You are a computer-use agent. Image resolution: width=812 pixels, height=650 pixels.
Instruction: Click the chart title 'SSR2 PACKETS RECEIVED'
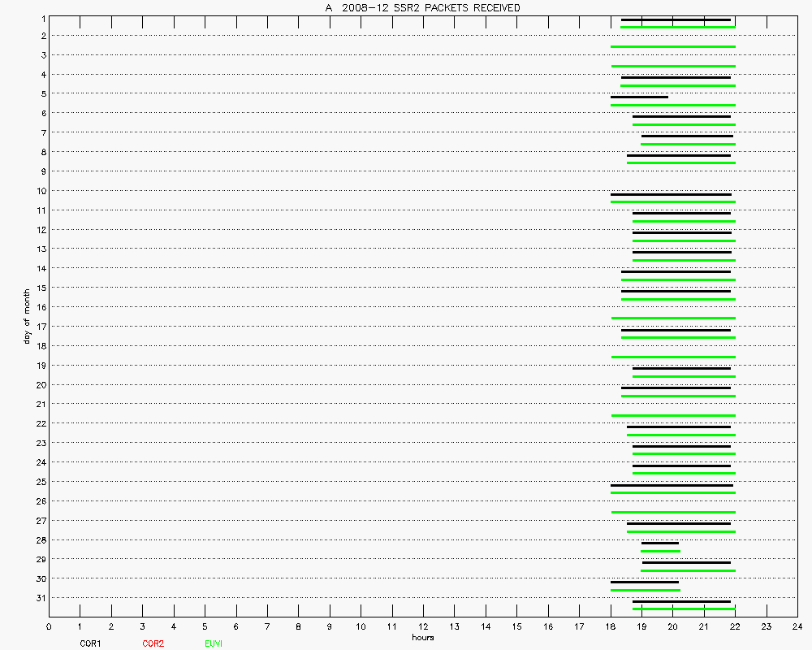click(422, 8)
